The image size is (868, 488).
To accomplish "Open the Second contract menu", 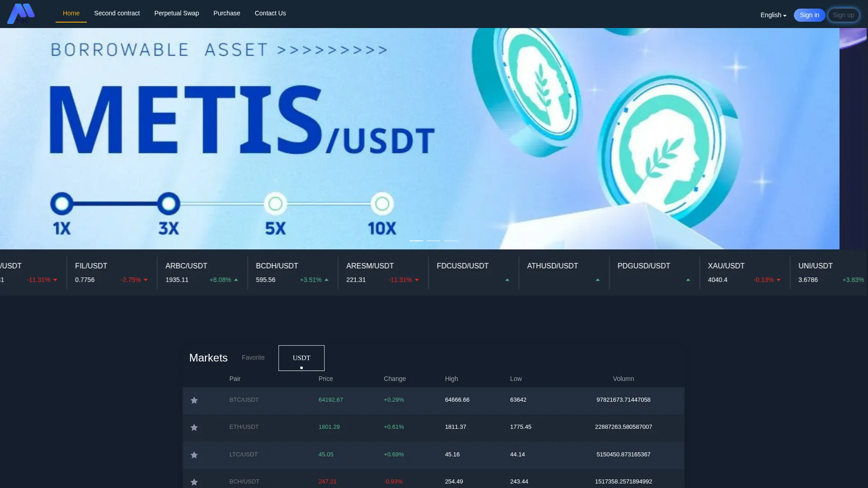I will (x=117, y=13).
